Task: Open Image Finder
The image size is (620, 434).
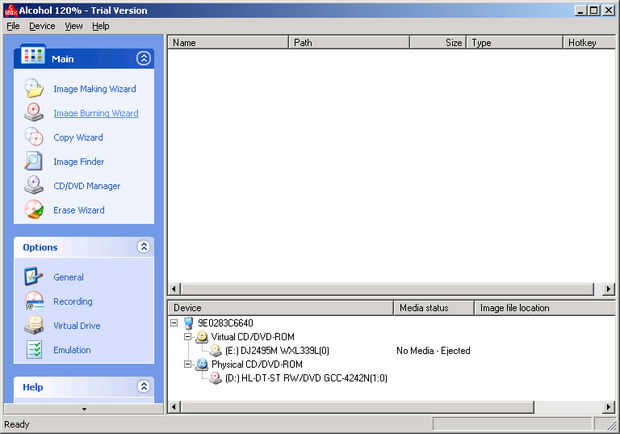Action: tap(79, 162)
